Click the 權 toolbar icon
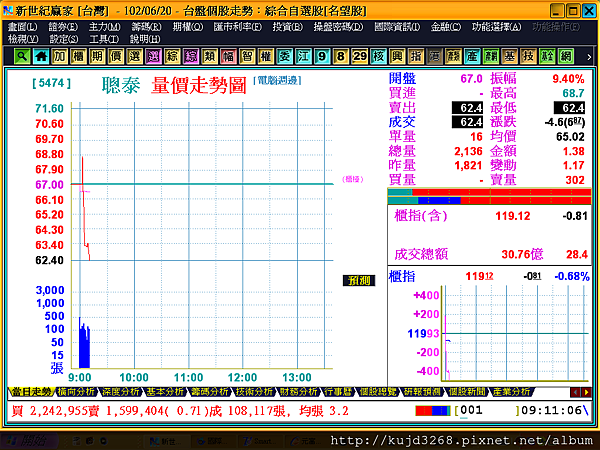The width and height of the screenshot is (600, 450). click(x=266, y=56)
